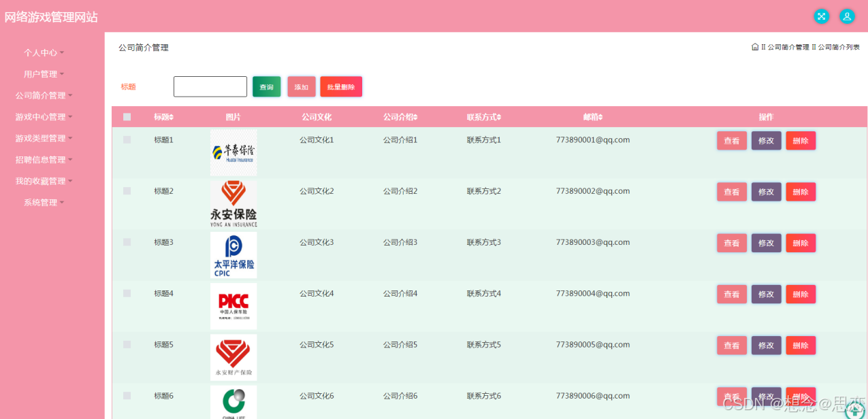The height and width of the screenshot is (419, 868).
Task: Edit the 标题5 row (修改)
Action: pyautogui.click(x=767, y=346)
